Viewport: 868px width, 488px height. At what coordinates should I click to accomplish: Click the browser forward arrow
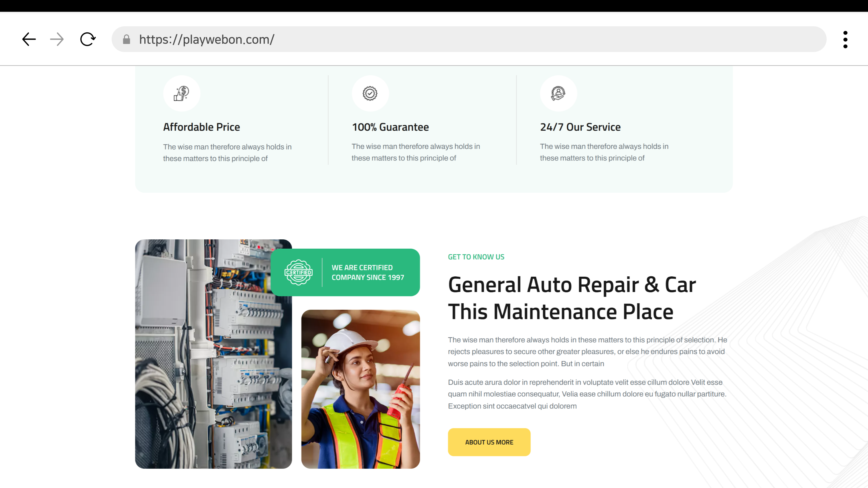coord(57,39)
